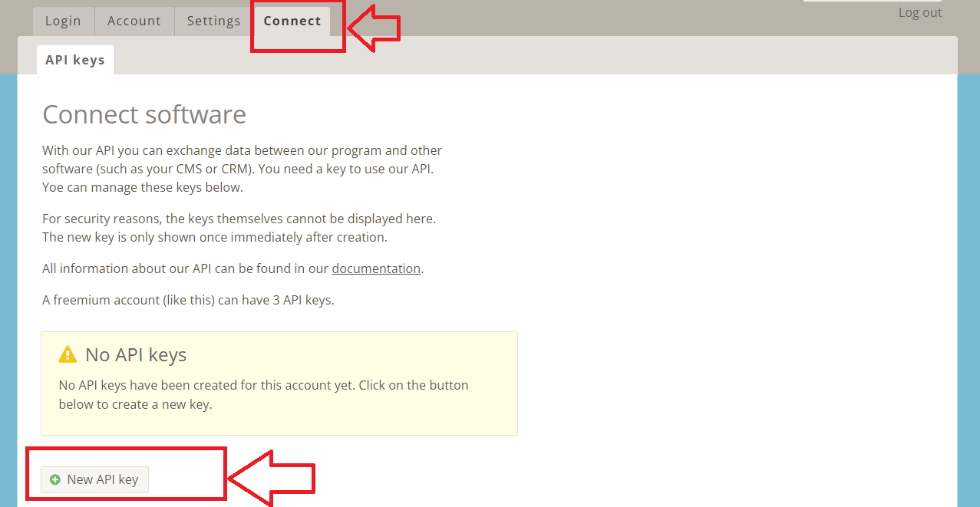Click "The new key is only shown once" line
Viewport: 980px width, 507px height.
point(215,237)
